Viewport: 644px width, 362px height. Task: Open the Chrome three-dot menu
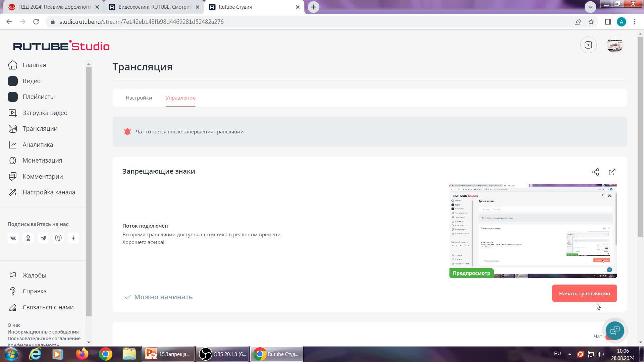634,22
